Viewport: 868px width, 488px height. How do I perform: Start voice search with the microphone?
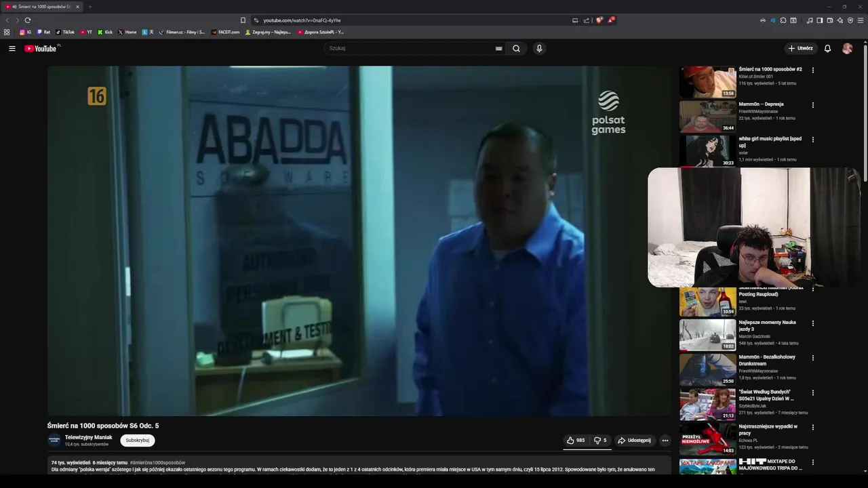click(x=539, y=48)
